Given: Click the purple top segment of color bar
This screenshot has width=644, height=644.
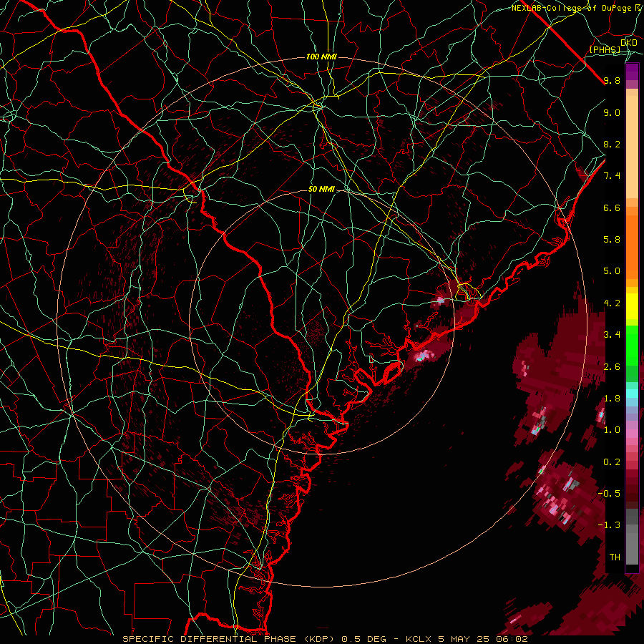Looking at the screenshot, I should [632, 72].
